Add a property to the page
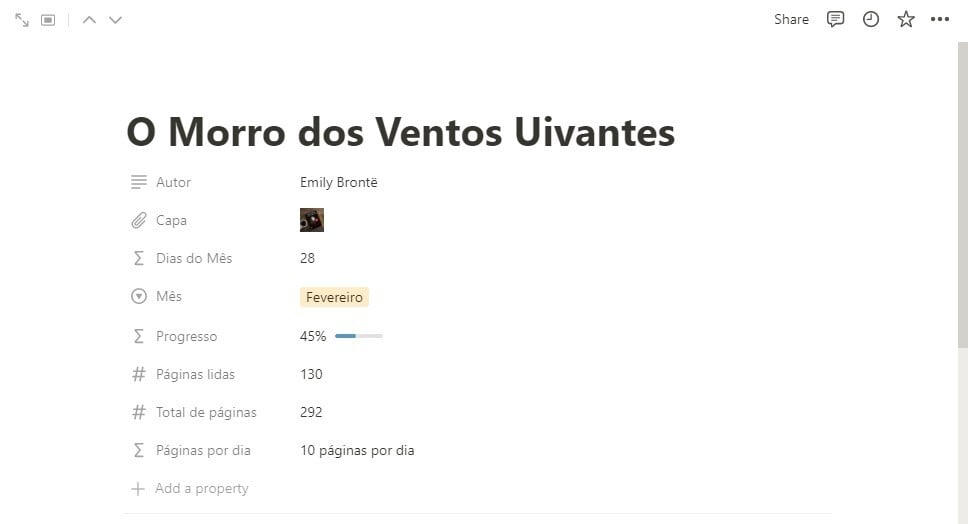 tap(190, 489)
